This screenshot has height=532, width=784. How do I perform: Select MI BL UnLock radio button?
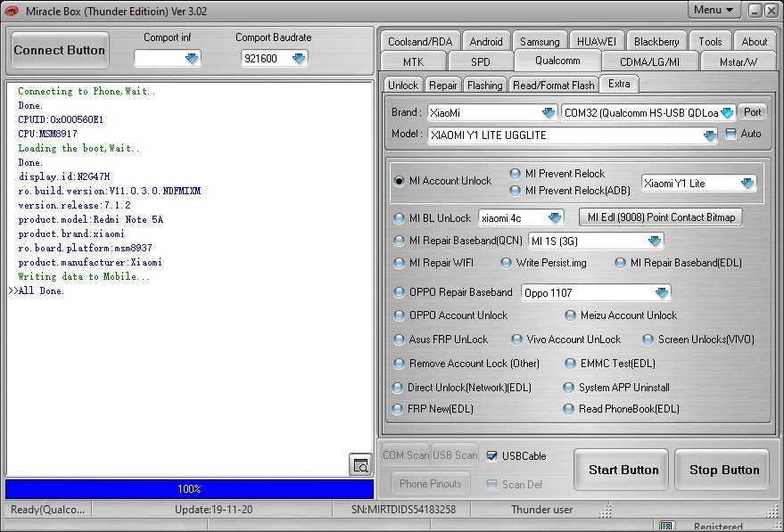[x=399, y=218]
